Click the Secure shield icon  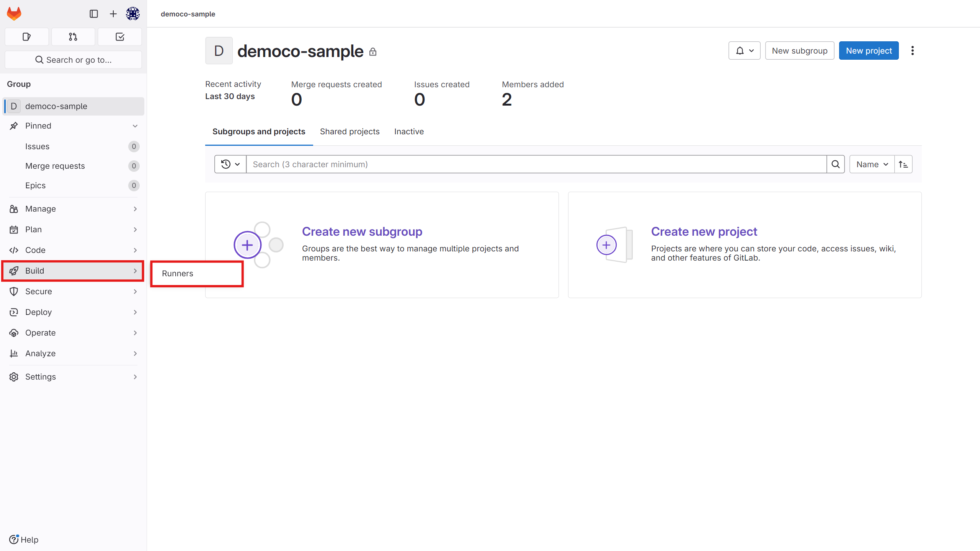pos(14,292)
